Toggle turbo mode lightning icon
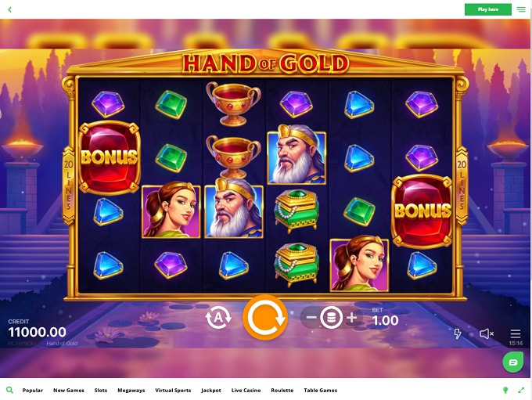532x400 pixels. pos(458,333)
